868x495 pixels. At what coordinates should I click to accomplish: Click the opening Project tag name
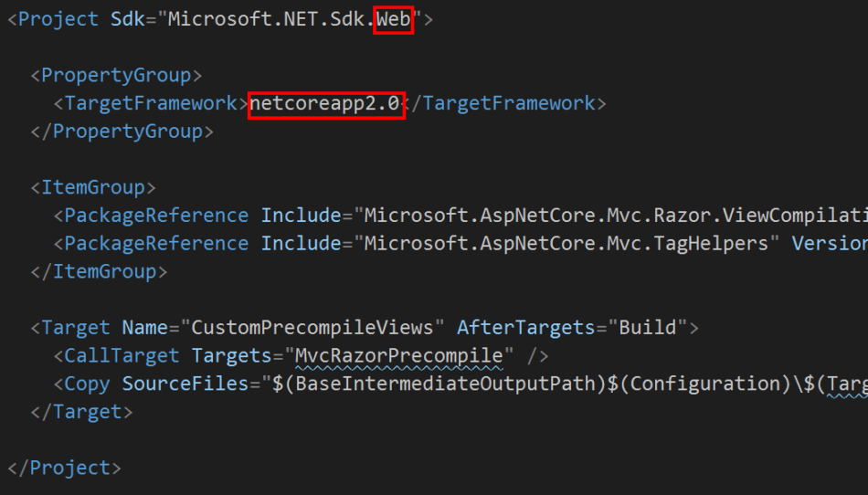[x=58, y=19]
